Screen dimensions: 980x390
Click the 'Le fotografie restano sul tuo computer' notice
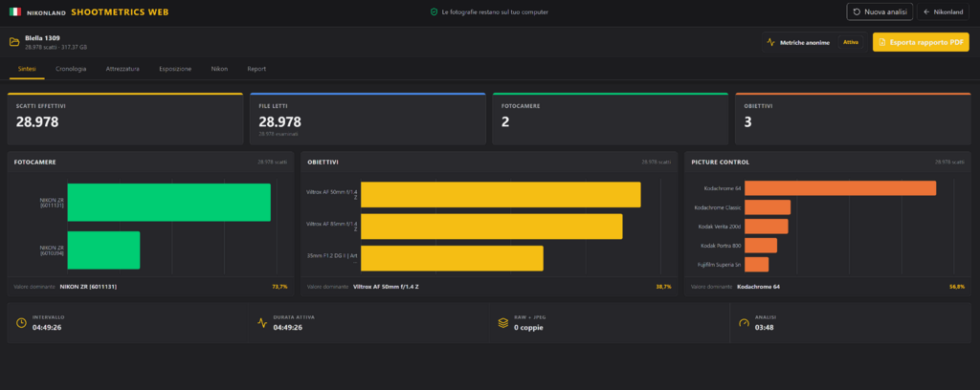coord(495,11)
